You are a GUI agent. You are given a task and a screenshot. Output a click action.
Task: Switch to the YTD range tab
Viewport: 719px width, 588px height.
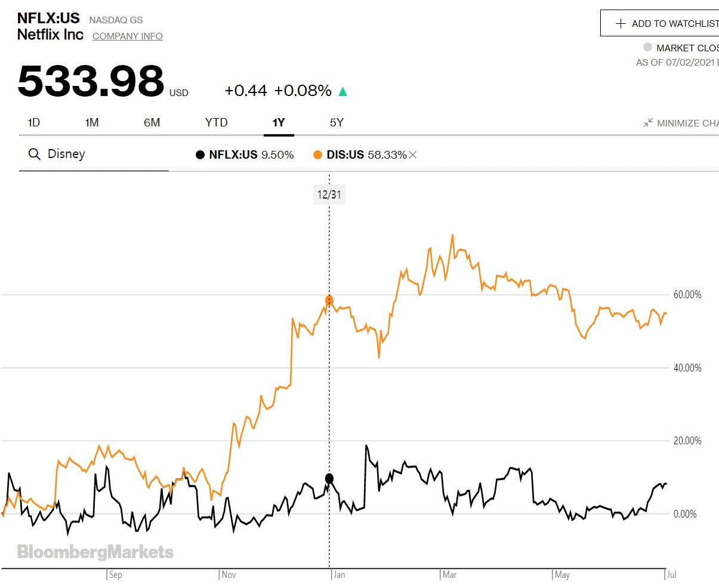coord(217,122)
